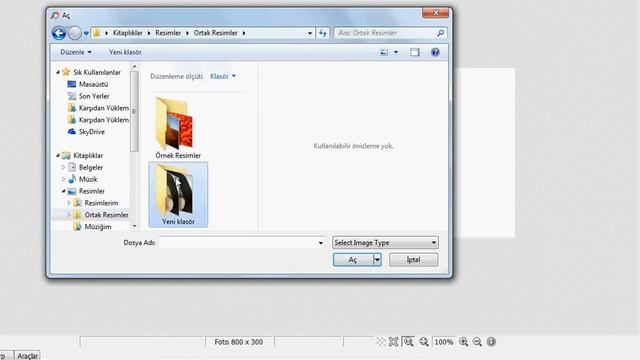Viewport: 640px width, 360px height.
Task: Open the Dosya Adı dropdown arrow
Action: [320, 243]
